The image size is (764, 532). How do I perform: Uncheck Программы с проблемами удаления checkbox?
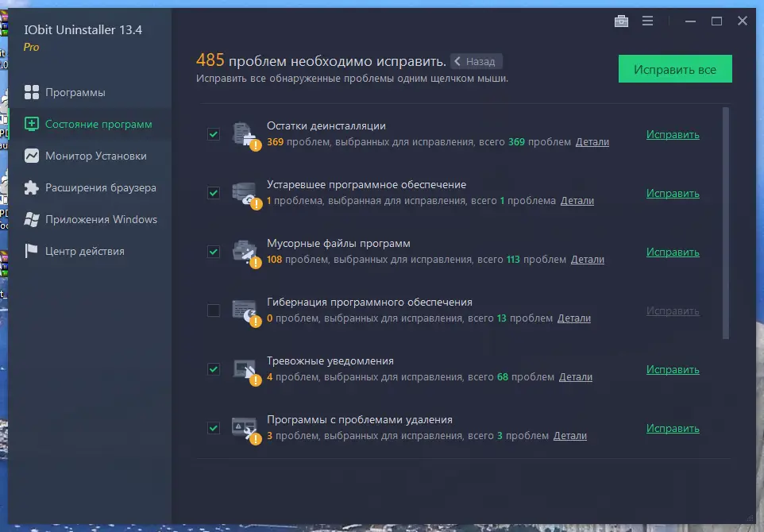click(x=214, y=428)
